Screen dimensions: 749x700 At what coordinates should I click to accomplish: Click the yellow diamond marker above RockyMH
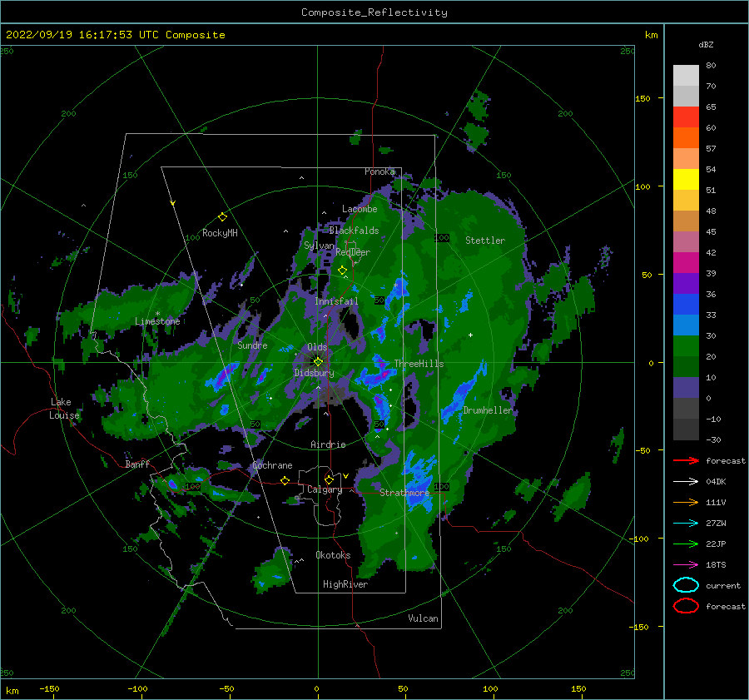point(222,217)
